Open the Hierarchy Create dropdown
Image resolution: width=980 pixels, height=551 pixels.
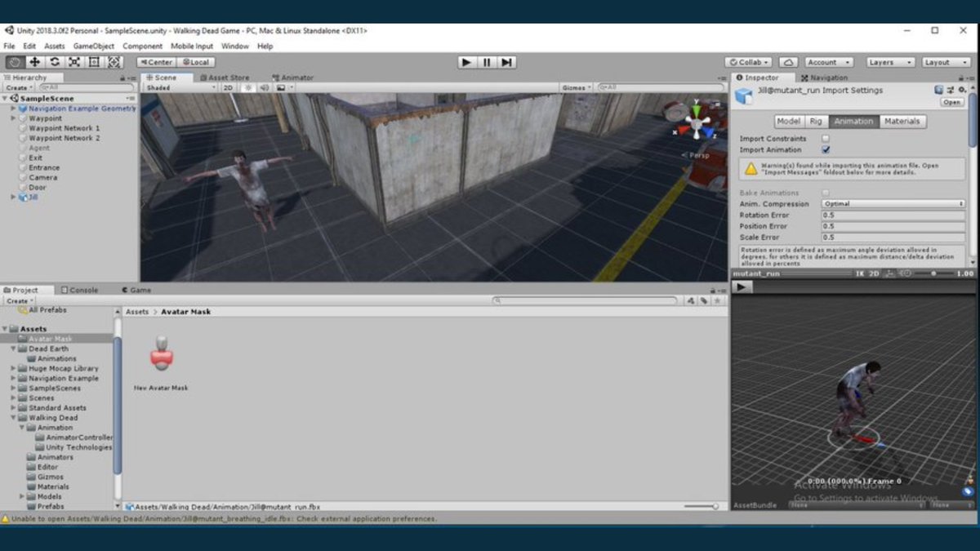pyautogui.click(x=18, y=87)
